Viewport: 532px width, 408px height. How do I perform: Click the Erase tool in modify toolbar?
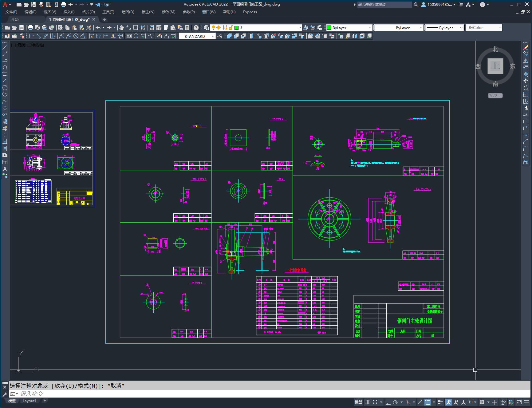coord(526,47)
